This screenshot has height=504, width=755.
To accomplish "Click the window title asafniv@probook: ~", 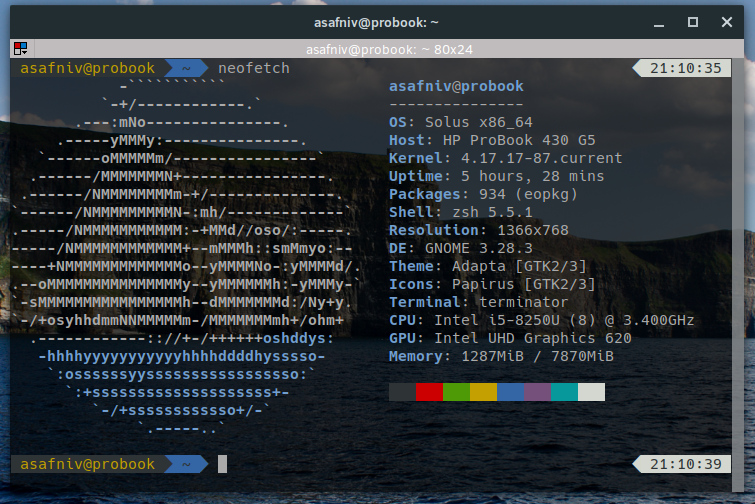I will pos(377,23).
